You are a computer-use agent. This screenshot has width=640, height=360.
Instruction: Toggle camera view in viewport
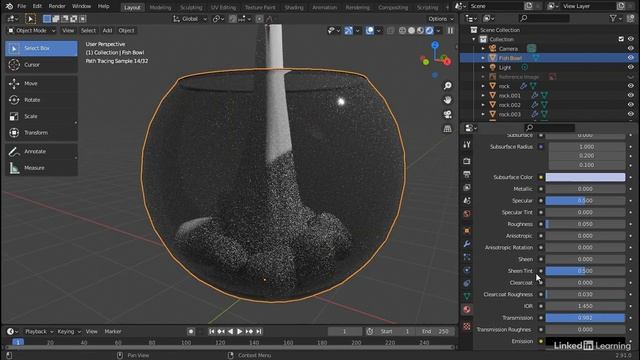click(448, 114)
